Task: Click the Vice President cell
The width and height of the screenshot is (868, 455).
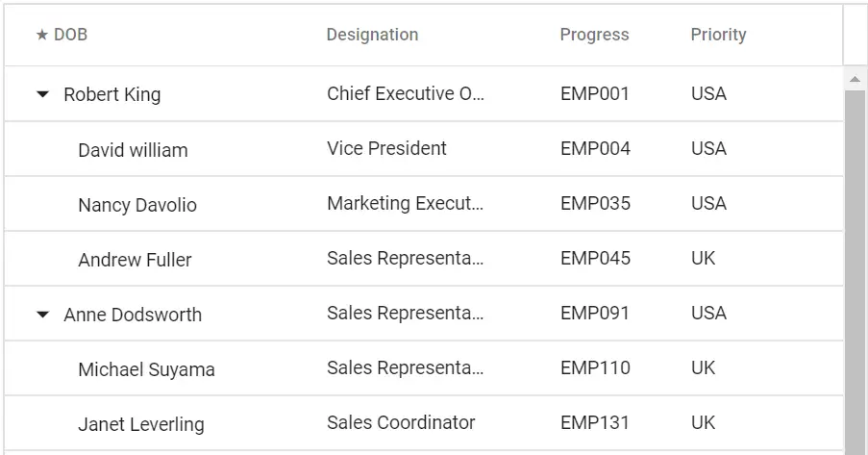Action: tap(386, 149)
